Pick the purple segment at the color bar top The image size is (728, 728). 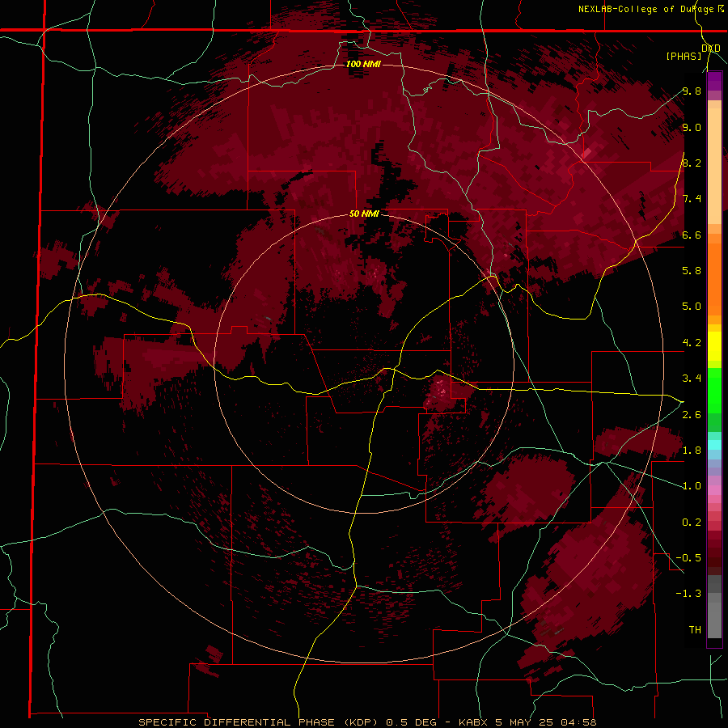tap(714, 81)
